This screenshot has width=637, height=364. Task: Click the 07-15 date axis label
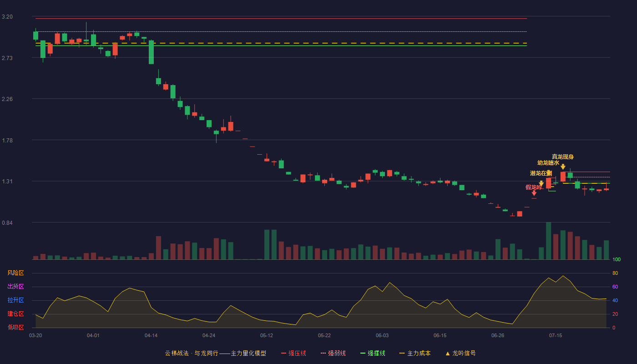click(x=556, y=335)
